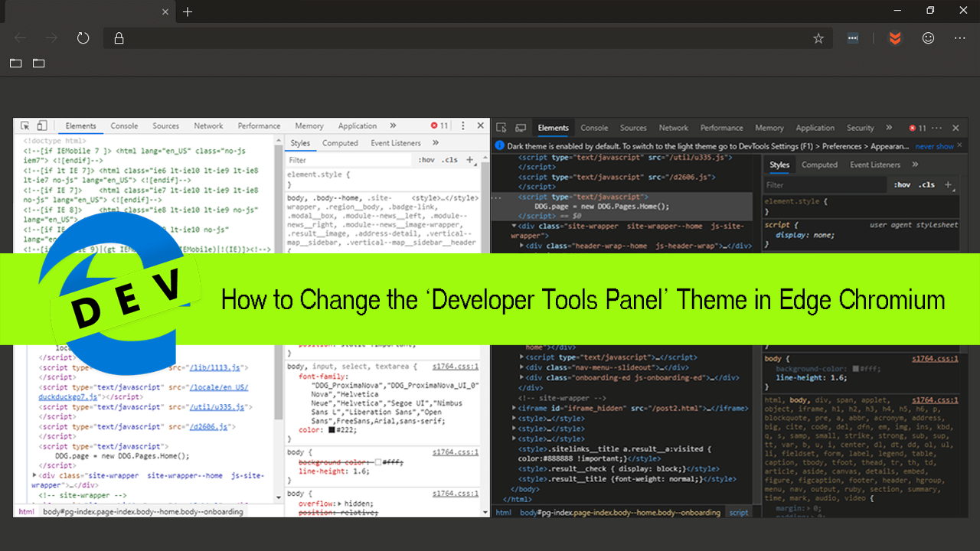The height and width of the screenshot is (551, 980).
Task: Open s1764.css:1 link beside font-family rule
Action: pos(456,367)
